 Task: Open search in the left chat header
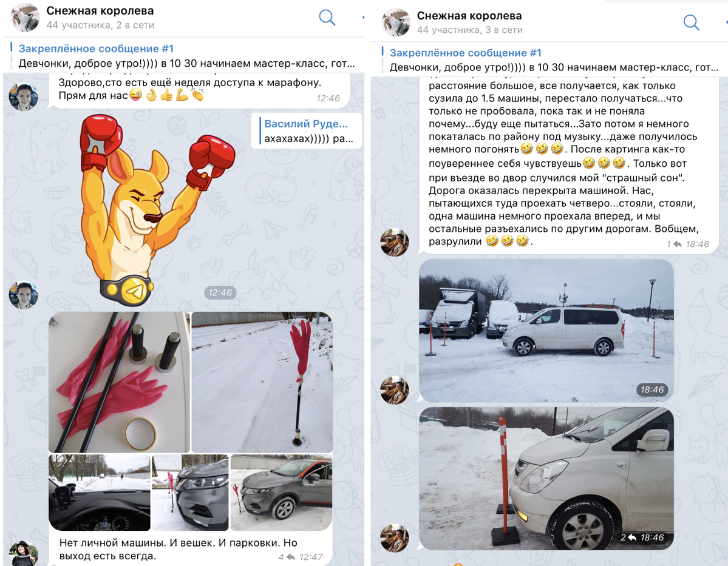[327, 18]
